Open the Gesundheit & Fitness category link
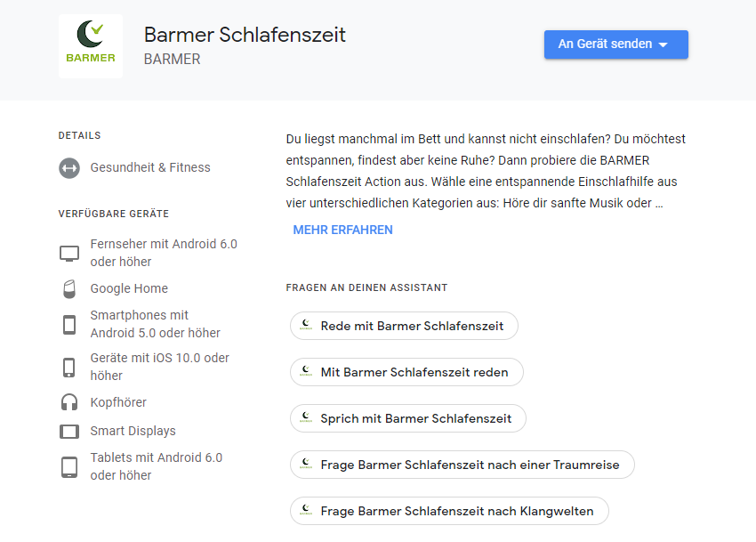This screenshot has width=756, height=542. (150, 167)
